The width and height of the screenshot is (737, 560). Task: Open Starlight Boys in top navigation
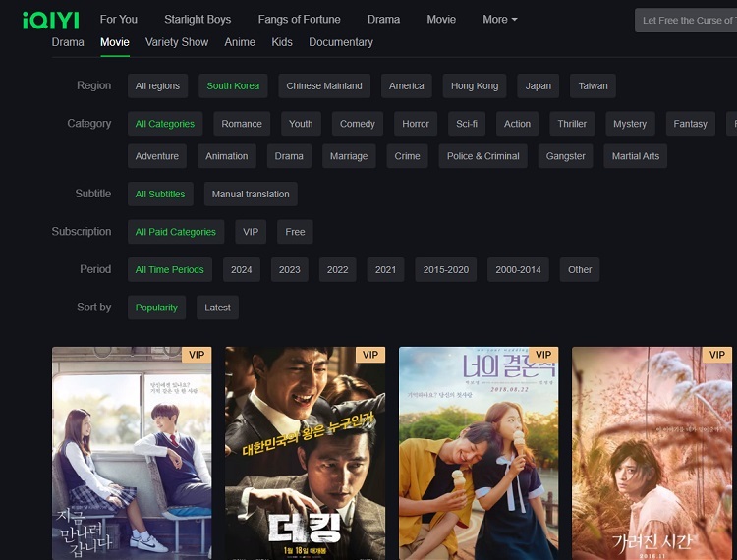[198, 20]
